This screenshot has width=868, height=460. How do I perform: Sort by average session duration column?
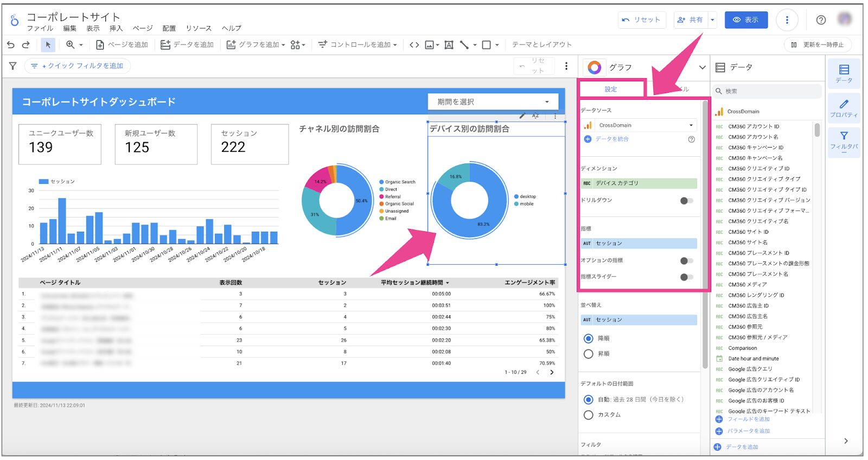[x=414, y=283]
